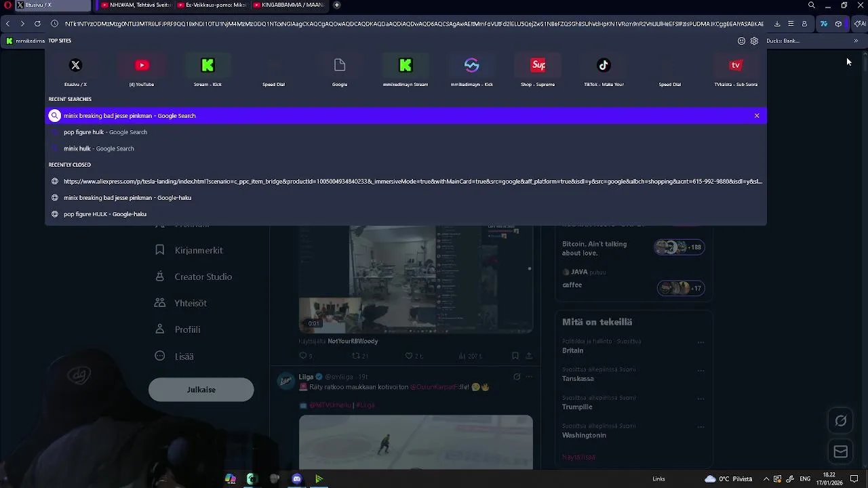Image resolution: width=868 pixels, height=488 pixels.
Task: Open Näytä lisää under trends
Action: point(578,457)
